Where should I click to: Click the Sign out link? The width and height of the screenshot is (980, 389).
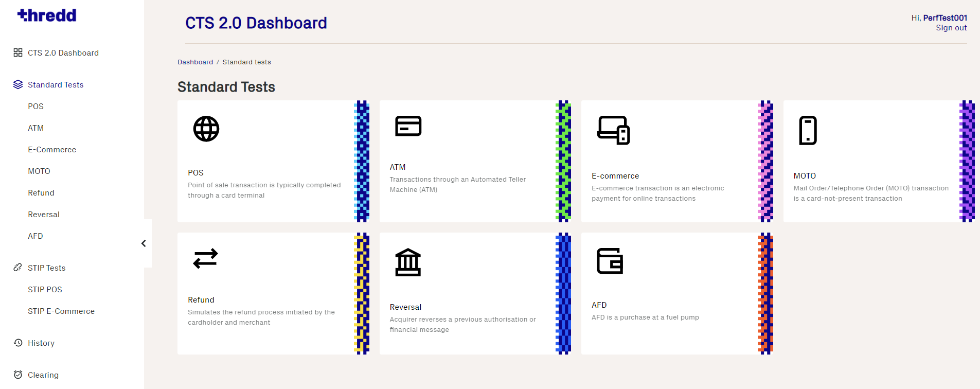[951, 28]
